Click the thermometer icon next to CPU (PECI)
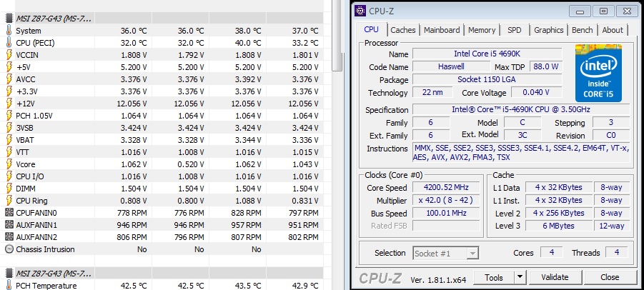The height and width of the screenshot is (290, 644). click(9, 43)
